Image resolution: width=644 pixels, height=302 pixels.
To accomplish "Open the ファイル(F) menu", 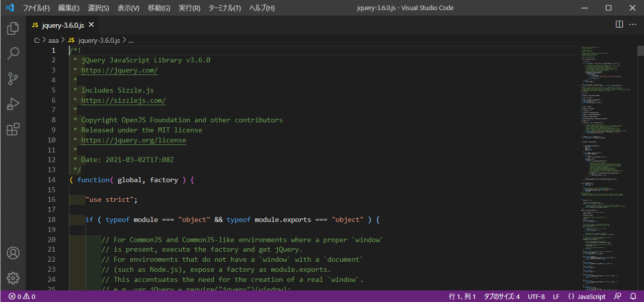I will [x=36, y=8].
